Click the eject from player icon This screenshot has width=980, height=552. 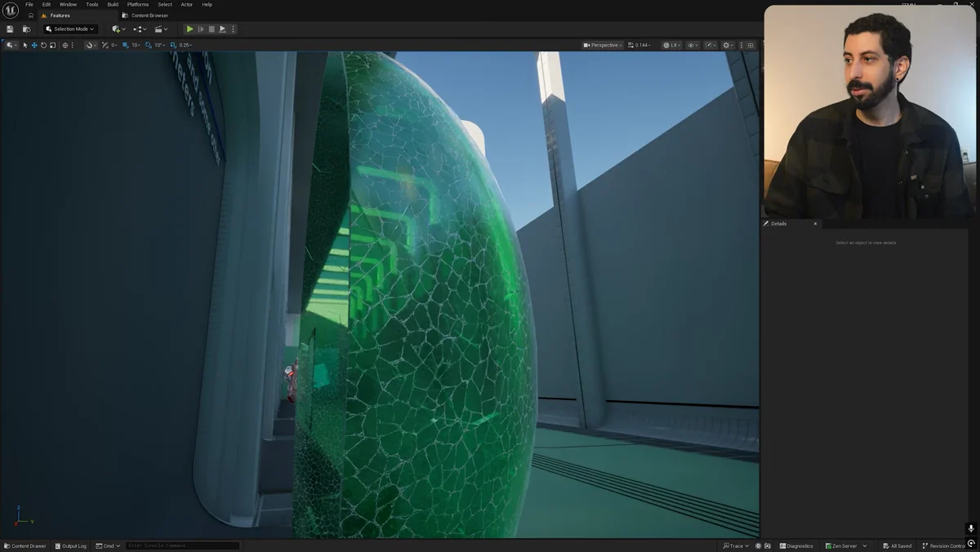coord(222,29)
